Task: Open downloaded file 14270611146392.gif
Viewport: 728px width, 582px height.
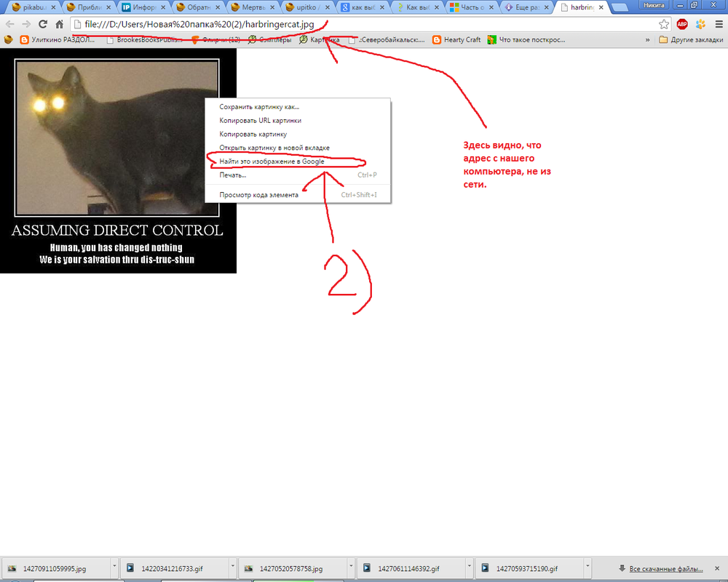Action: [411, 568]
